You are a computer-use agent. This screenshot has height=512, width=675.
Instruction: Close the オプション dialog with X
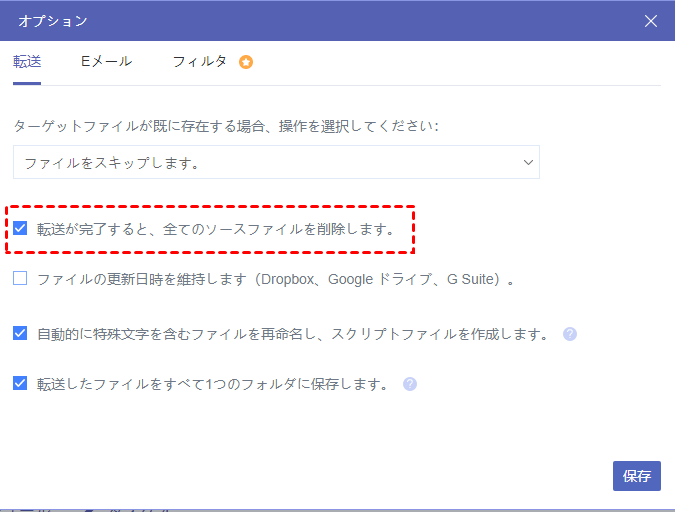coord(650,21)
